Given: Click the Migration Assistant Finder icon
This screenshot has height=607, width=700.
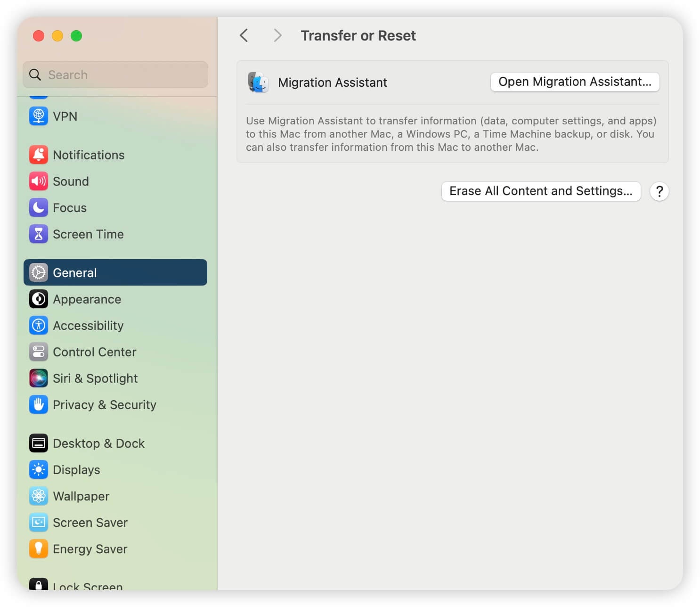Looking at the screenshot, I should click(x=258, y=82).
